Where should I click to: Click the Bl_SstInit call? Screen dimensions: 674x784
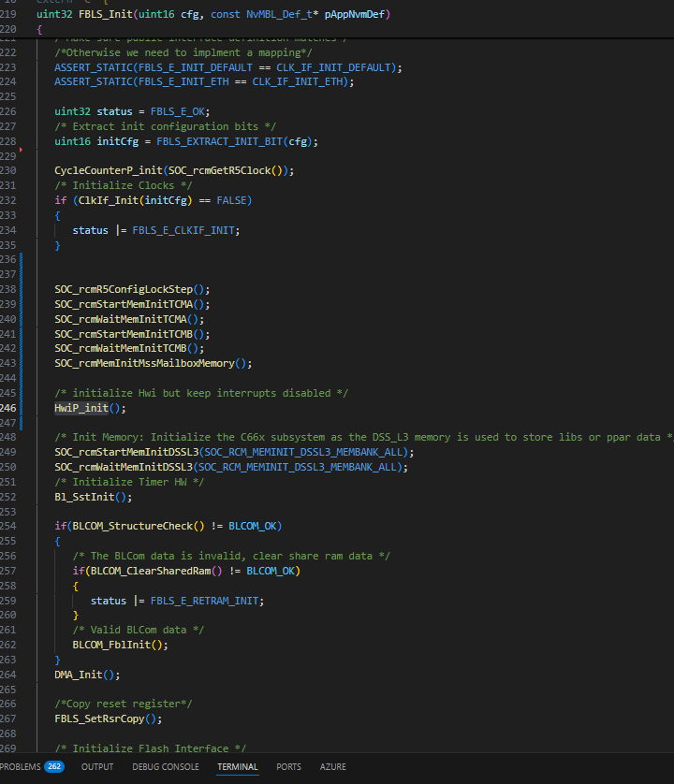click(84, 497)
